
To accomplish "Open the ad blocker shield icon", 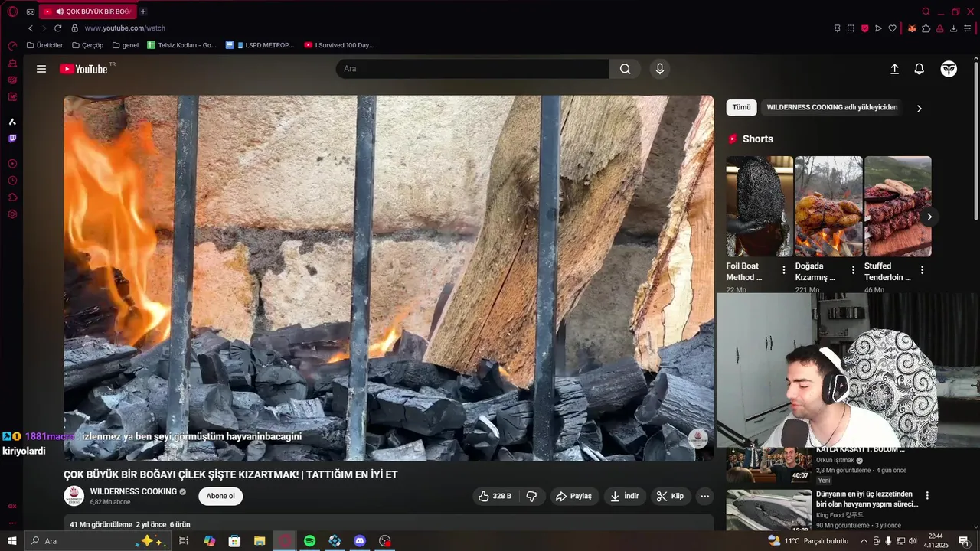I will coord(865,28).
